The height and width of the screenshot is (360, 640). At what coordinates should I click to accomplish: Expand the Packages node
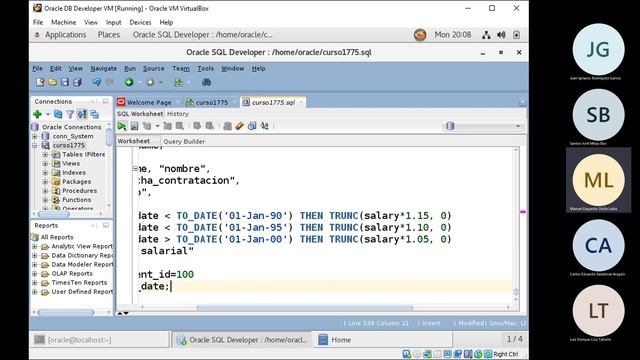(x=45, y=182)
